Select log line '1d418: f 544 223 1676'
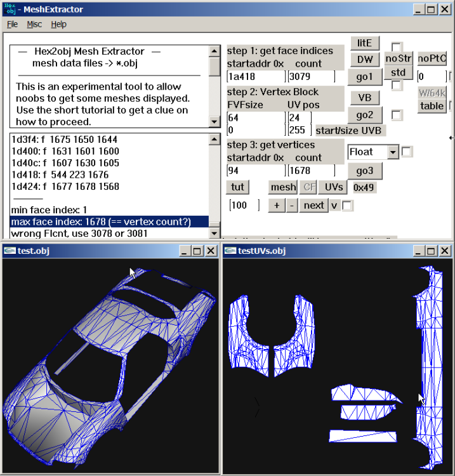Image resolution: width=455 pixels, height=476 pixels. tap(60, 175)
